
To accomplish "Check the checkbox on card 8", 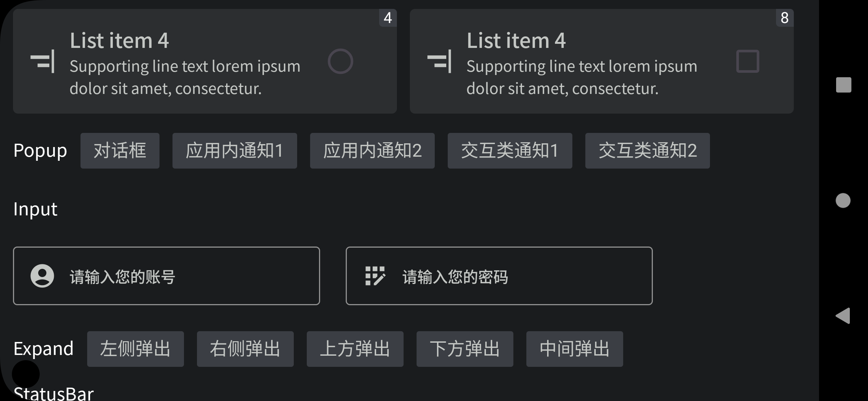I will coord(748,61).
